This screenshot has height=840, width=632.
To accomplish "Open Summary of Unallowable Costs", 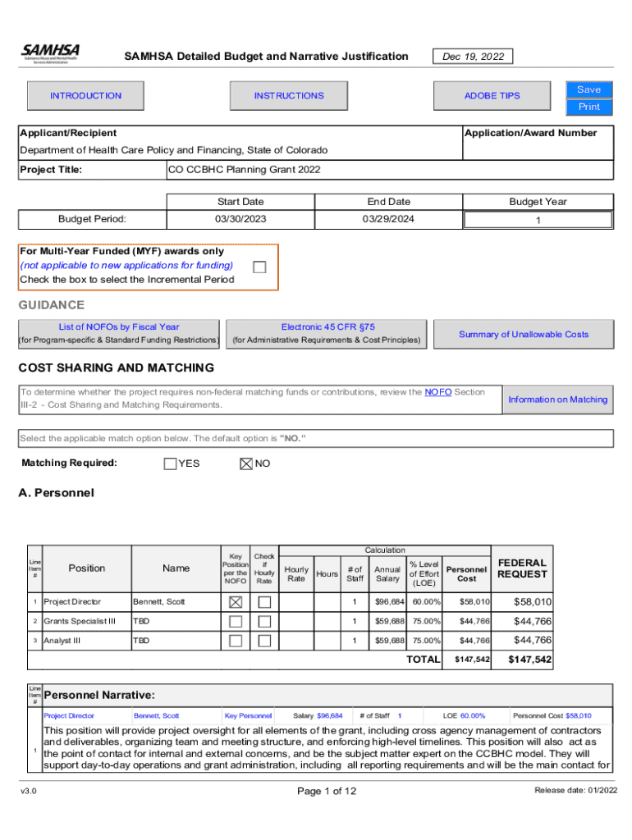I will [x=523, y=334].
